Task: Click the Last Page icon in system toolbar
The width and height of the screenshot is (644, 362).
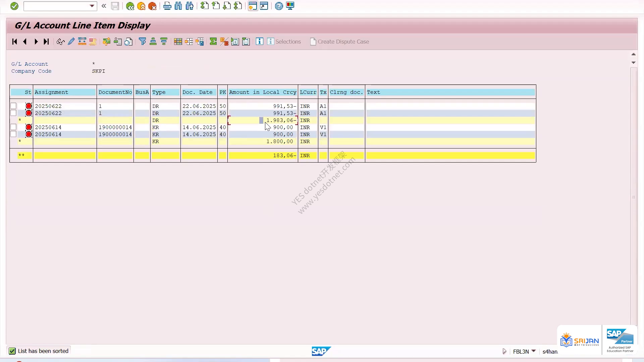Action: [238, 6]
